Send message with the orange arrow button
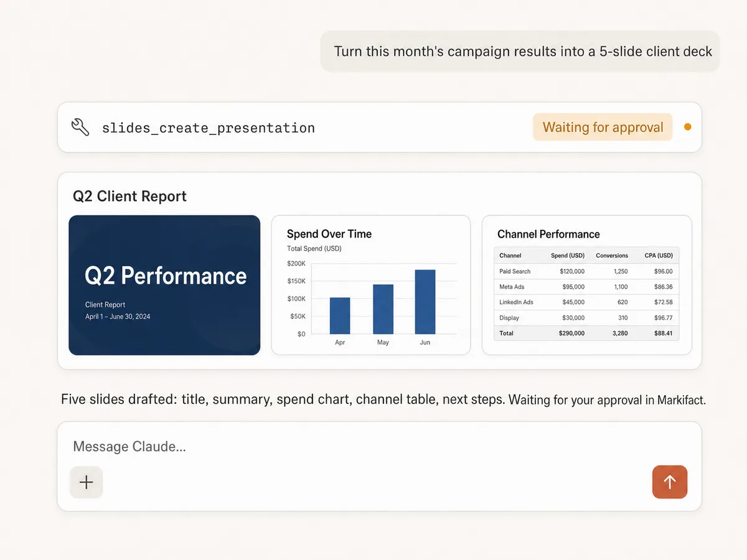 (670, 482)
